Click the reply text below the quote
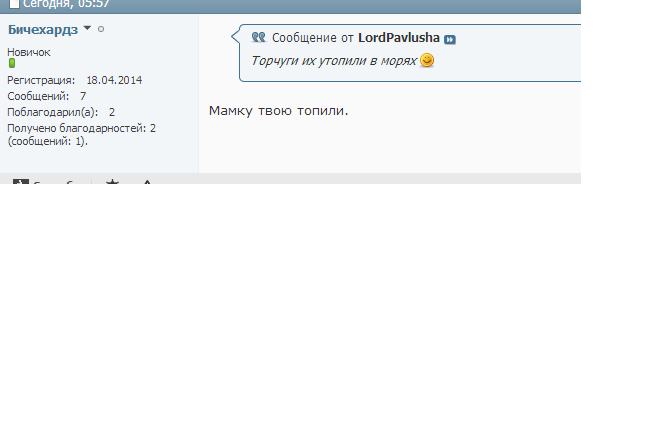The width and height of the screenshot is (650, 444). tap(278, 110)
